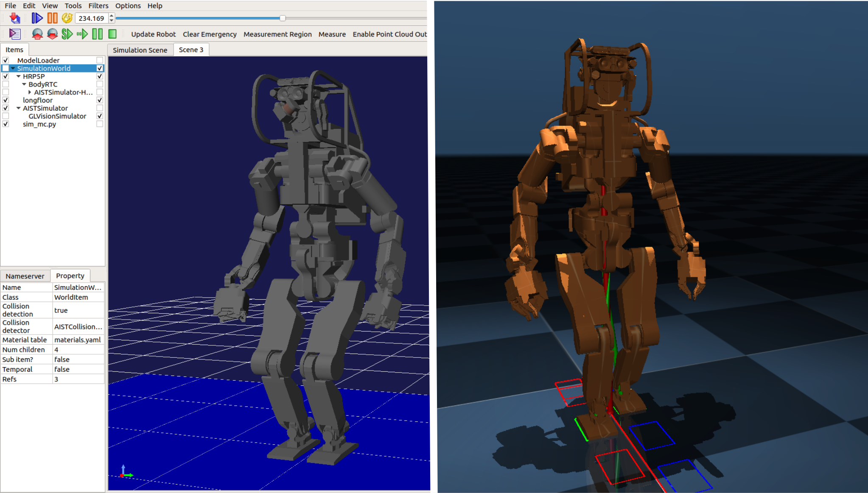
Task: Pause simulation with the green pause icon
Action: click(97, 34)
